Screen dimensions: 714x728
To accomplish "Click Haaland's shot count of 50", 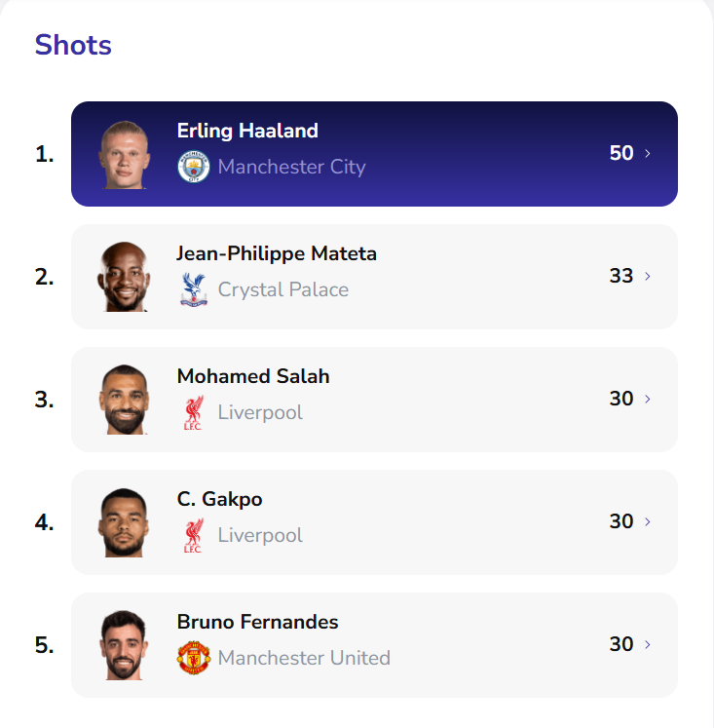I will tap(621, 153).
